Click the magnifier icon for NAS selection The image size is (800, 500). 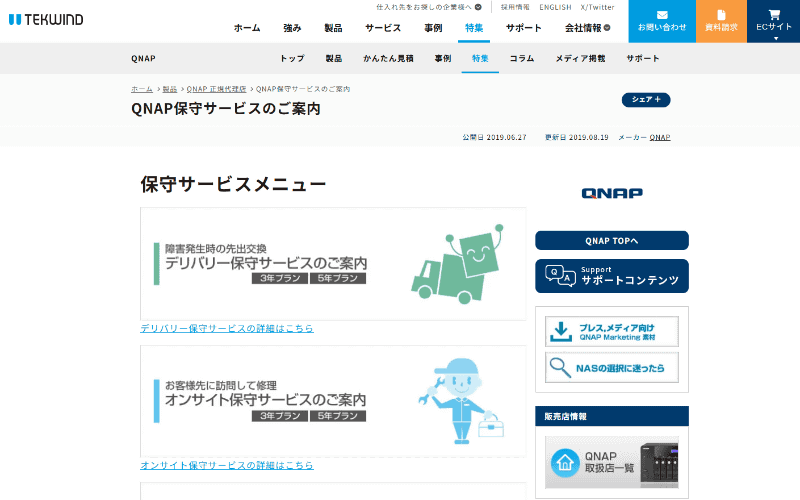(x=560, y=367)
